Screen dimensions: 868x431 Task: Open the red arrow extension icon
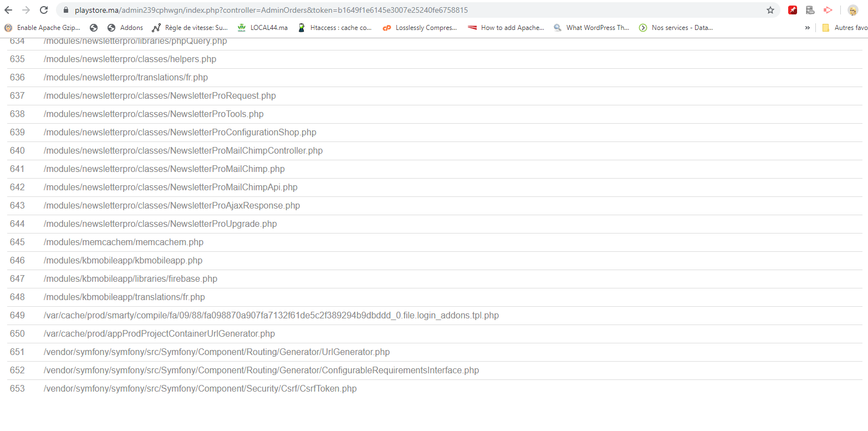(828, 9)
